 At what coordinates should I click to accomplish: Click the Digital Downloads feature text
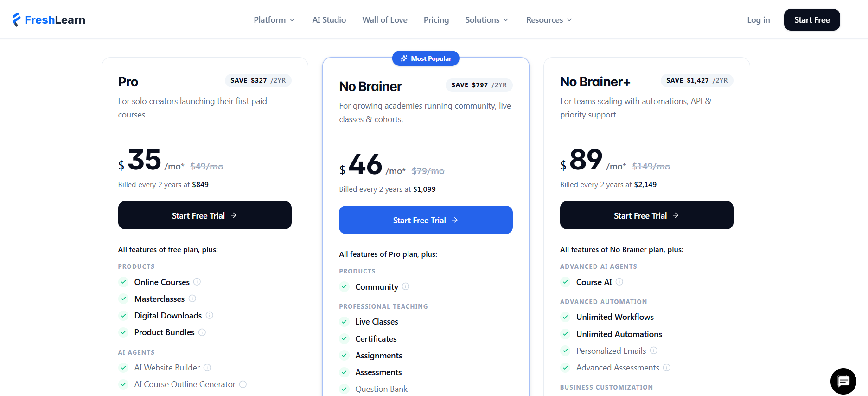[168, 316]
